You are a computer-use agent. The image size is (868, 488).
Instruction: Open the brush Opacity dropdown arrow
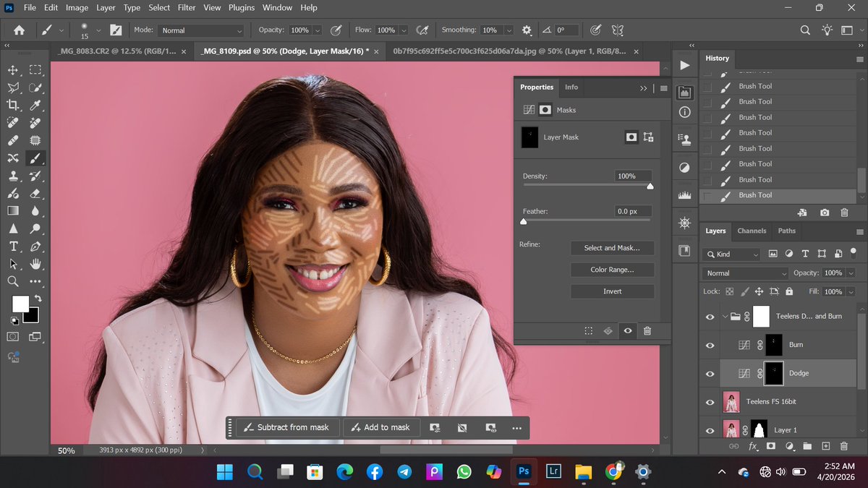(x=318, y=30)
